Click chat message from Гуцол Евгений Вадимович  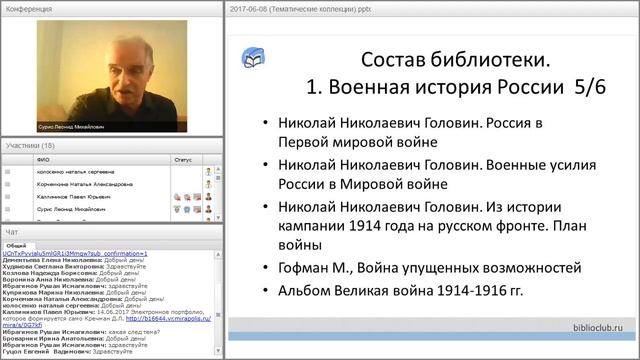67,351
